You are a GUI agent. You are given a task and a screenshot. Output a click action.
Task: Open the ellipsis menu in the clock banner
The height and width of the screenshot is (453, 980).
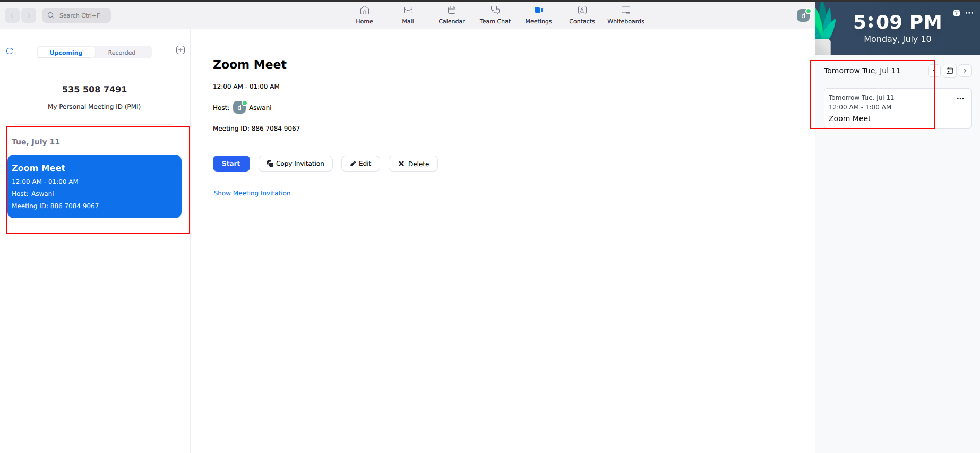969,13
